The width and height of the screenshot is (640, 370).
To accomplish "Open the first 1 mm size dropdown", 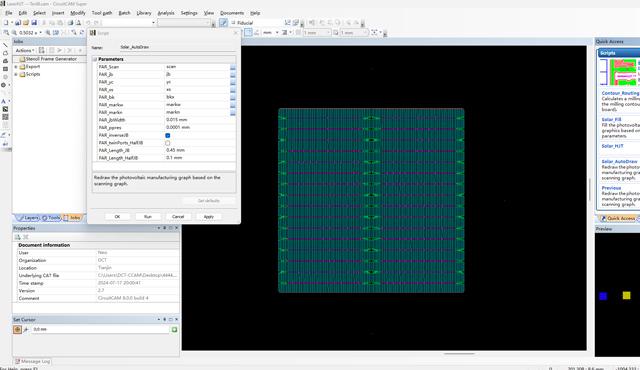I will pos(328,33).
